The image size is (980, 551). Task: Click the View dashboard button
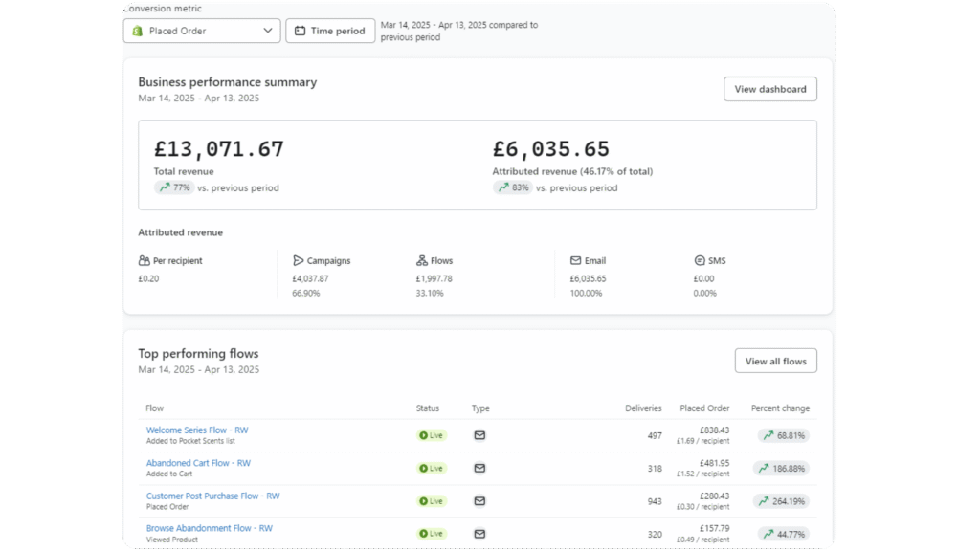(770, 89)
